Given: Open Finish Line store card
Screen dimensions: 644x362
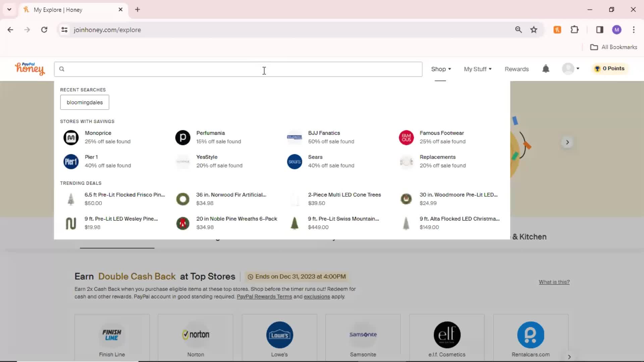Looking at the screenshot, I should [x=112, y=338].
